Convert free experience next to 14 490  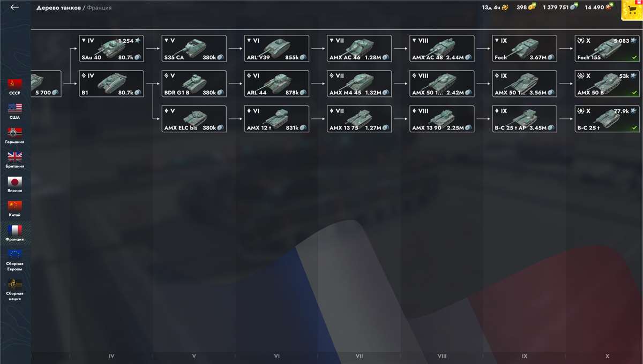tap(609, 7)
